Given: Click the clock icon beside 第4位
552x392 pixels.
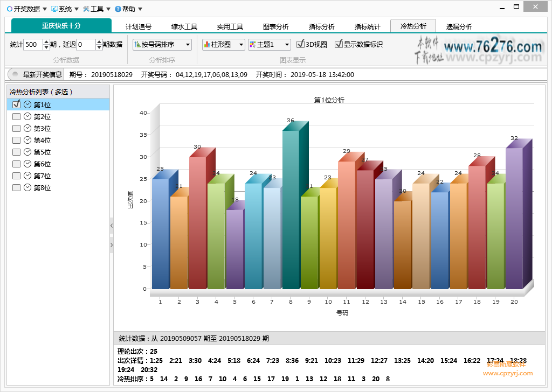Looking at the screenshot, I should pos(27,141).
